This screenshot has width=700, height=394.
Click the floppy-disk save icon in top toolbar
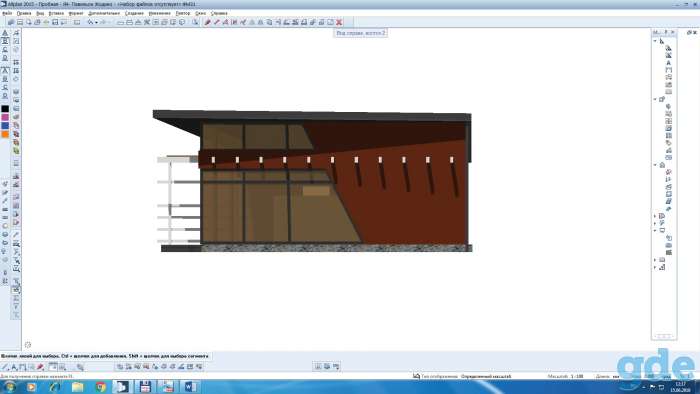pyautogui.click(x=55, y=22)
